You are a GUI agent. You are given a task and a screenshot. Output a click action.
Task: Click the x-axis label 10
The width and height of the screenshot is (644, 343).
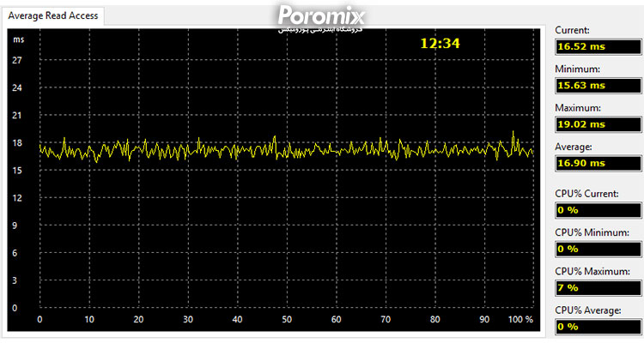[89, 320]
